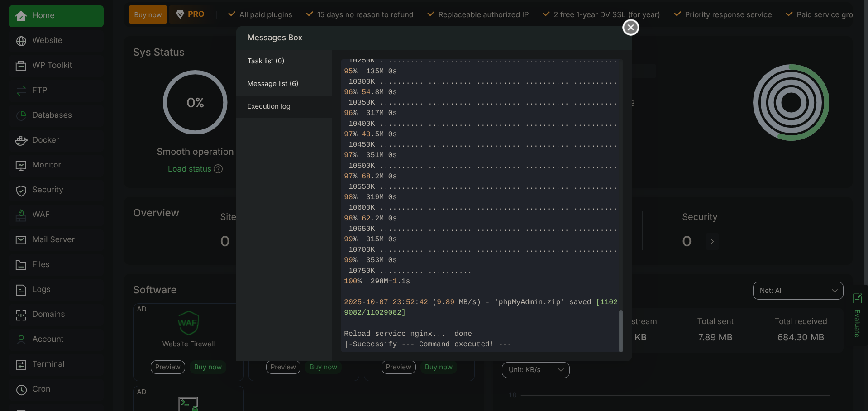This screenshot has height=411, width=868.
Task: Open the WP Toolkit icon
Action: (21, 66)
